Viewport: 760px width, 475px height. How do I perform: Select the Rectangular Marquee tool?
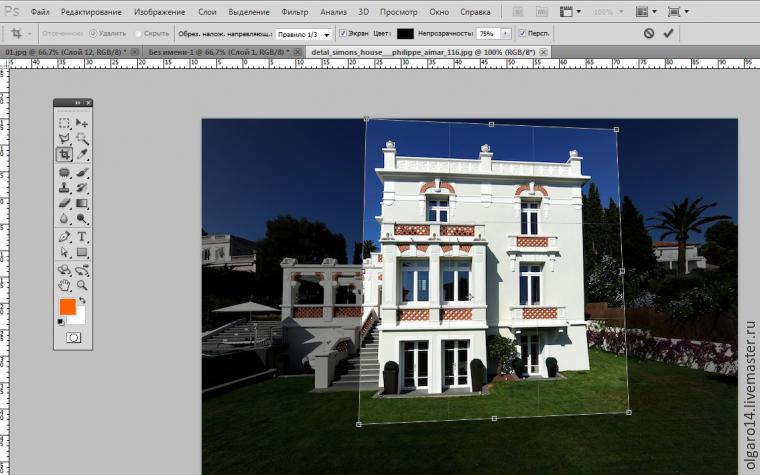click(64, 123)
